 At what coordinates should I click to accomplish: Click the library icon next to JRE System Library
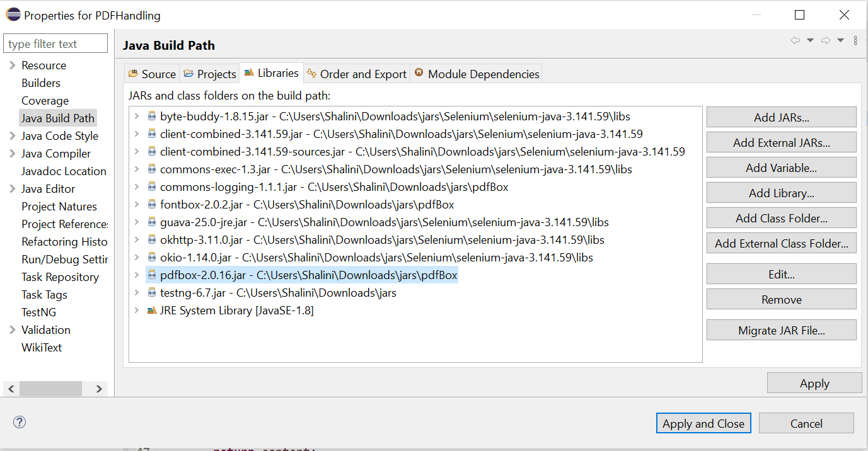(151, 310)
